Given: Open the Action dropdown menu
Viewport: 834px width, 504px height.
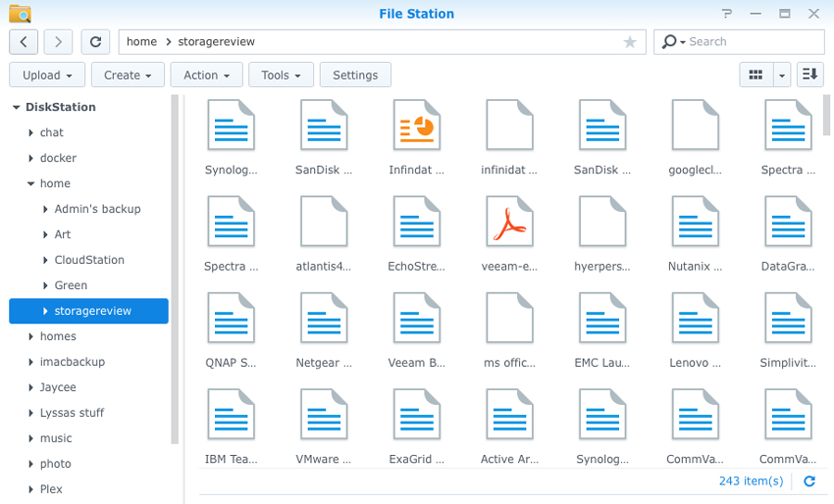Looking at the screenshot, I should coord(206,75).
